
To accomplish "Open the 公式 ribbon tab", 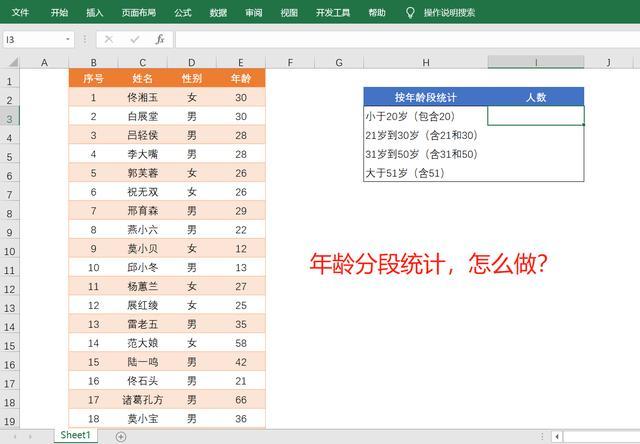I will click(183, 13).
